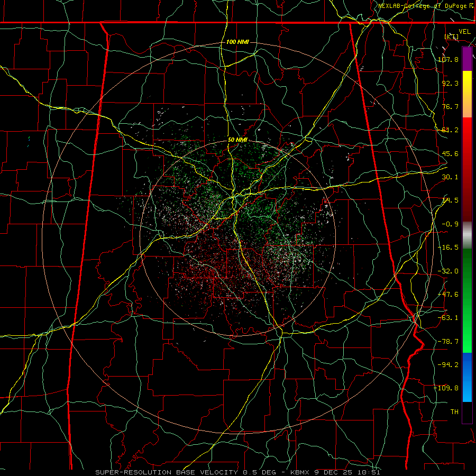Click the "[KT]" units label
This screenshot has height=476, width=476.
pyautogui.click(x=452, y=36)
